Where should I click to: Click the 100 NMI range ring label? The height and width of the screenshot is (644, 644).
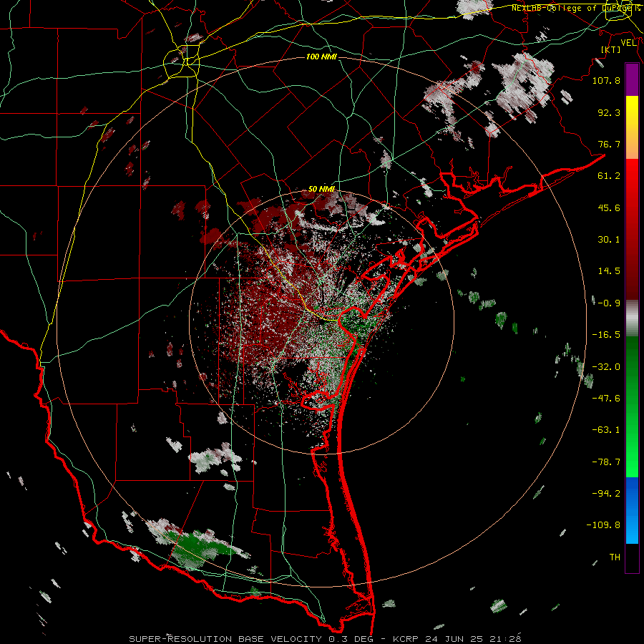321,57
